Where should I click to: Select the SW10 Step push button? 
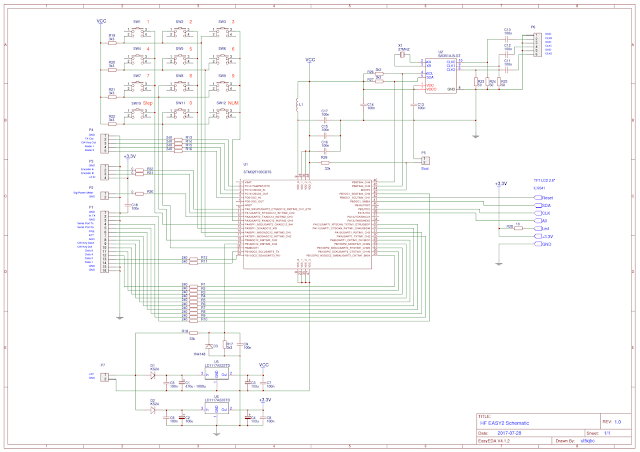coord(139,114)
